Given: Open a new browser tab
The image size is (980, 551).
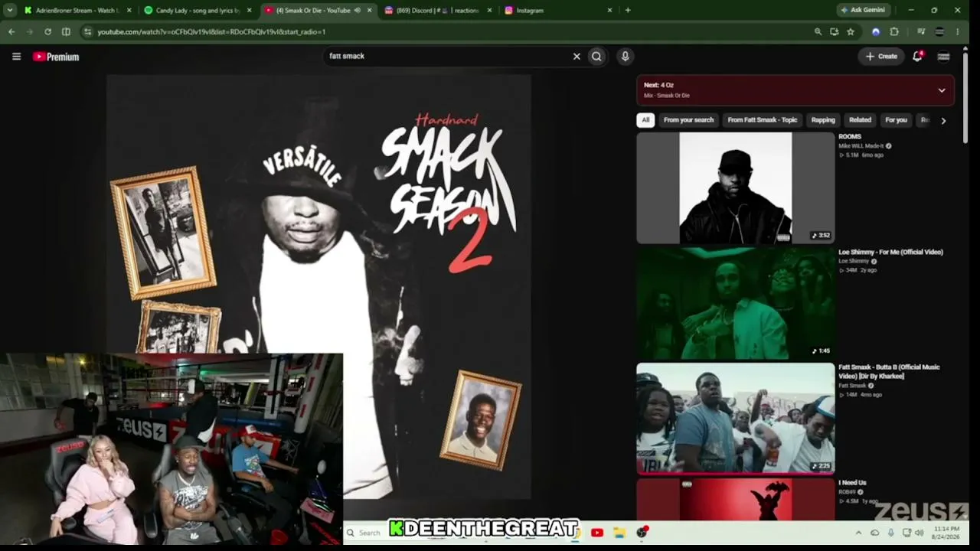Looking at the screenshot, I should point(628,10).
